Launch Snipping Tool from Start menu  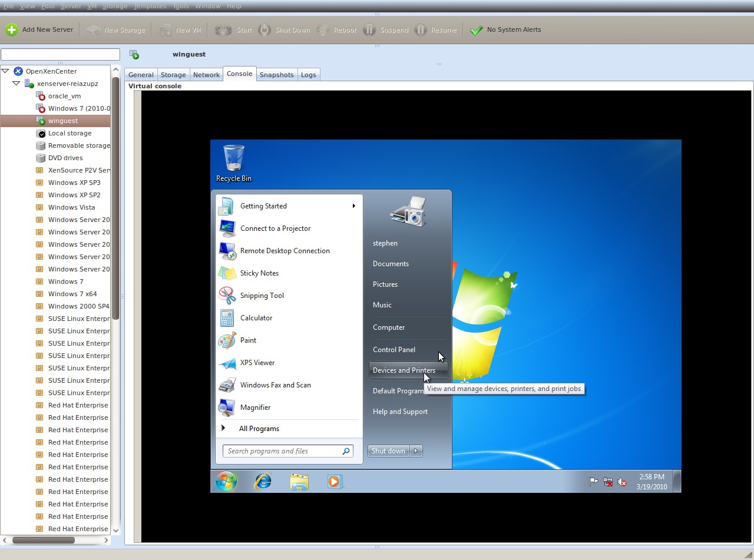point(262,296)
